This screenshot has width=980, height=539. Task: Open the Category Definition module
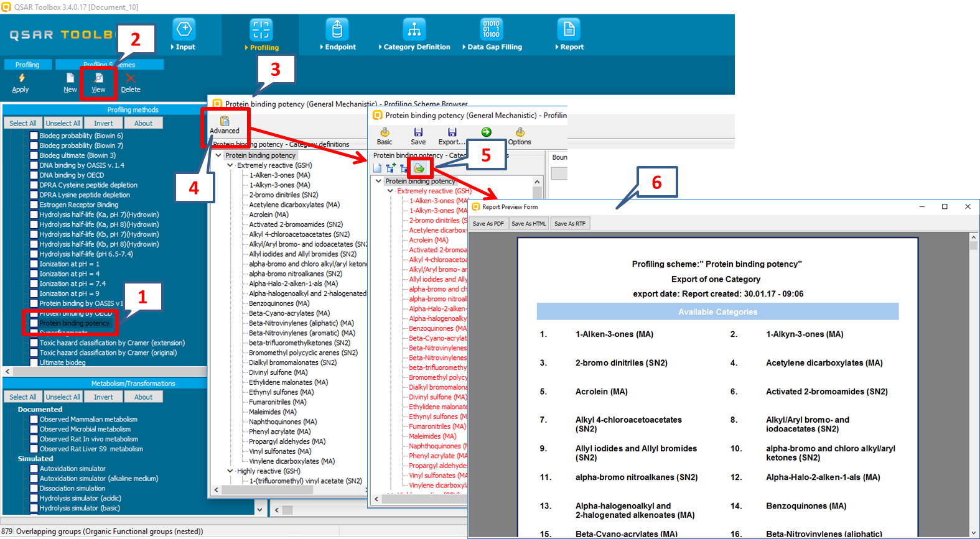tap(414, 35)
